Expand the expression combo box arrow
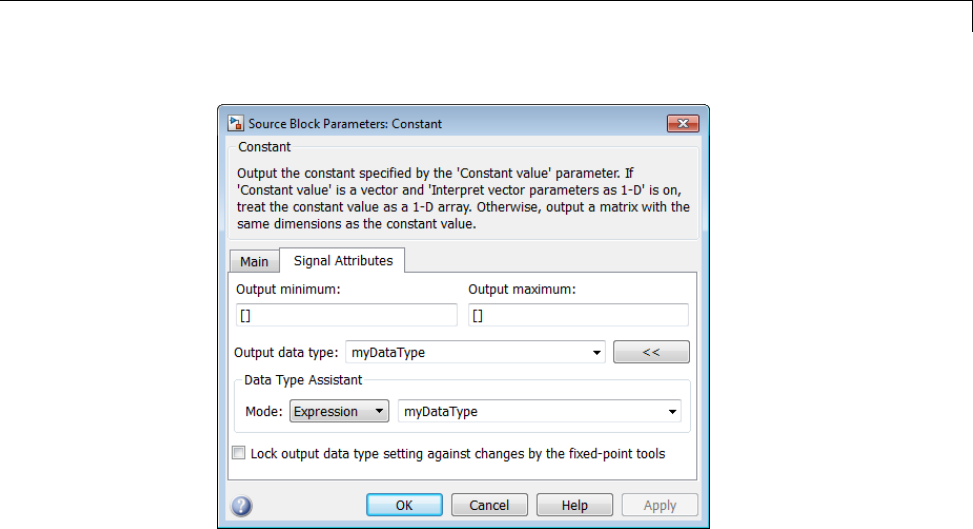This screenshot has height=529, width=973. click(x=673, y=411)
